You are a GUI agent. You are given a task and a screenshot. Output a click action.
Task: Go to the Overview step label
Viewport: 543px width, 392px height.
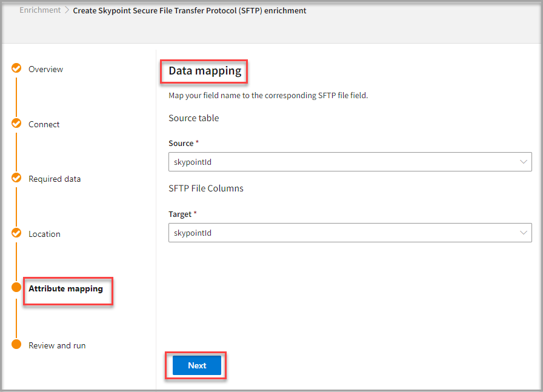click(x=45, y=69)
